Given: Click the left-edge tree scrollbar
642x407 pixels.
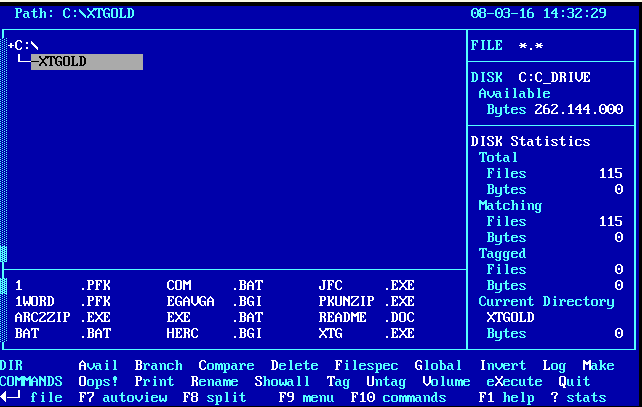Looking at the screenshot, I should [x=4, y=150].
